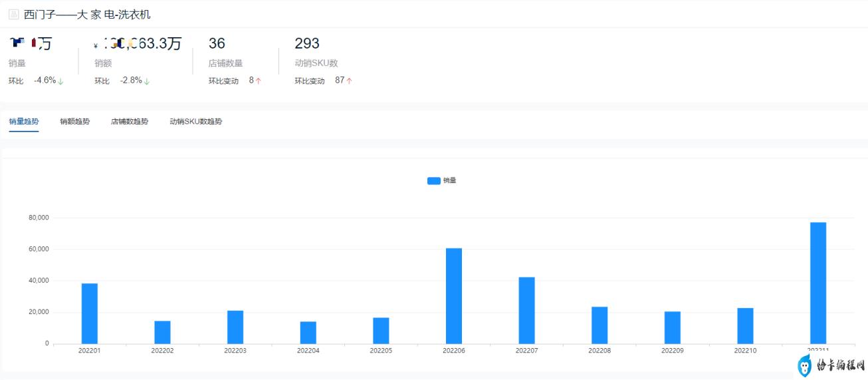Click the 80,000 y-axis label
Viewport: 868px width, 380px height.
coord(38,218)
